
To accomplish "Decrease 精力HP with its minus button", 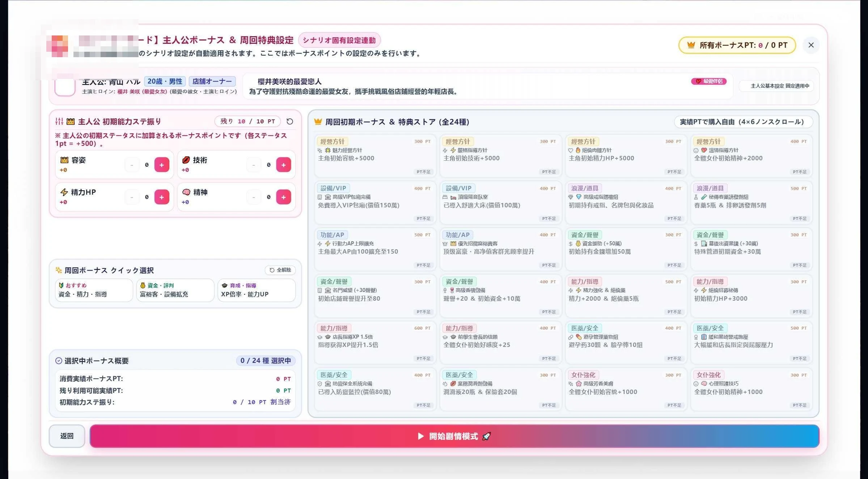I will (132, 197).
